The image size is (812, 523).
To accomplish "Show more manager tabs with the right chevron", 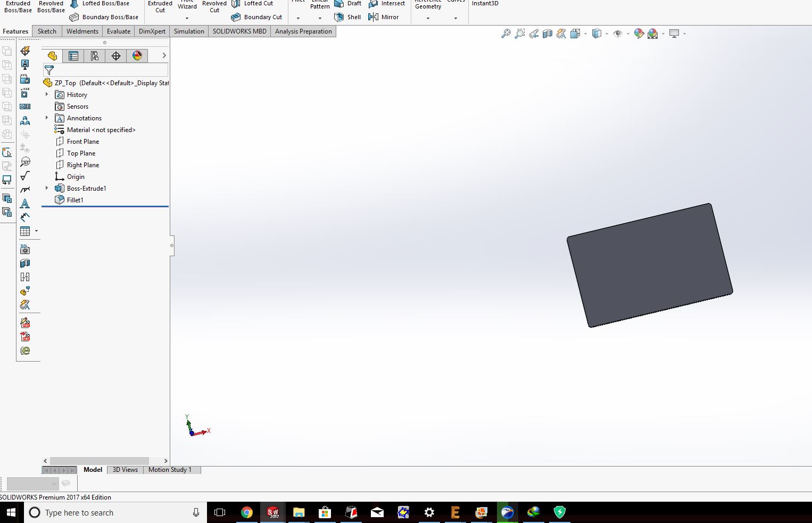I will click(164, 55).
